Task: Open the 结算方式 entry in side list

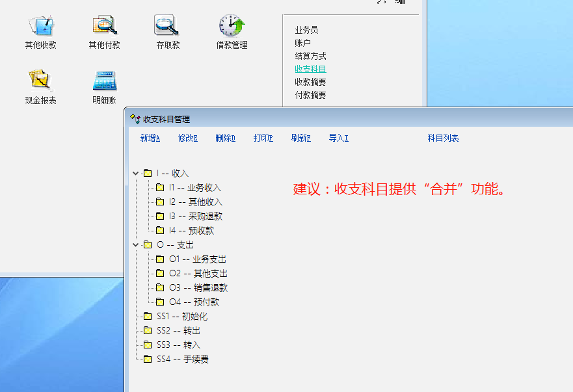Action: point(310,57)
